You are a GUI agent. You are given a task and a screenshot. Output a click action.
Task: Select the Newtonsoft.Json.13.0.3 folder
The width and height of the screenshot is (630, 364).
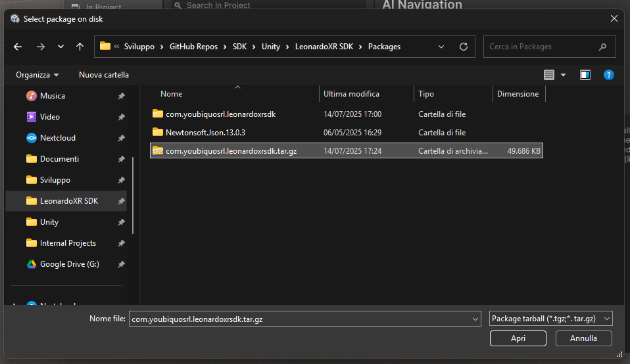tap(205, 133)
